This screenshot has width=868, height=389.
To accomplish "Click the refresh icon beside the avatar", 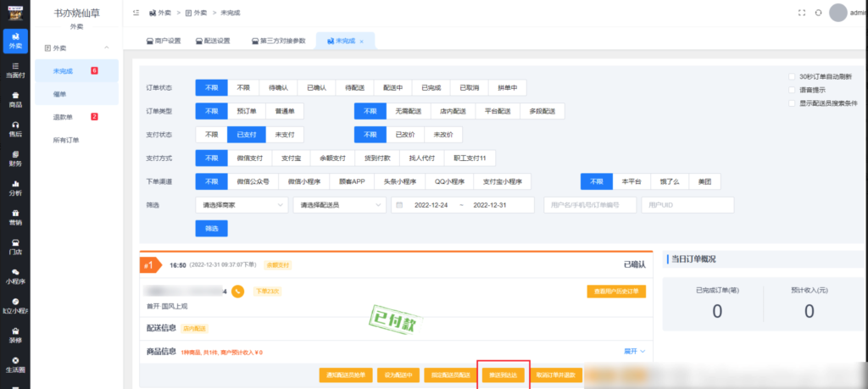I will click(x=818, y=13).
